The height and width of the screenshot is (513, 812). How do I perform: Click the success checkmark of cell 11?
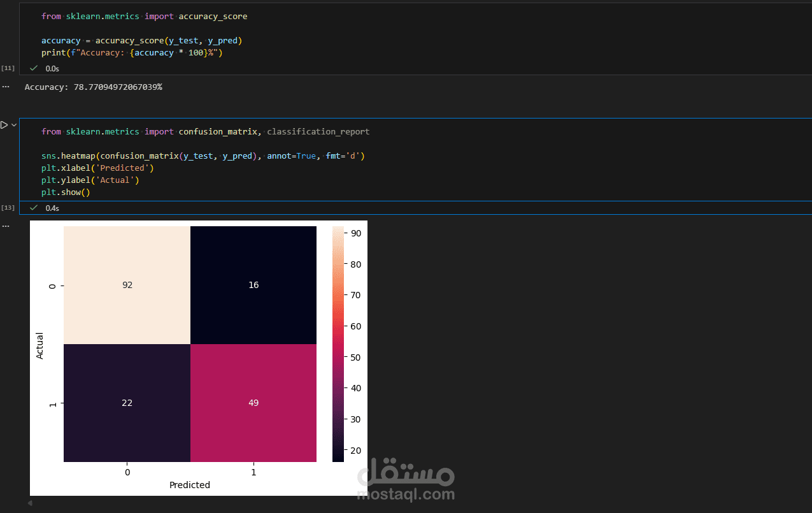point(33,68)
